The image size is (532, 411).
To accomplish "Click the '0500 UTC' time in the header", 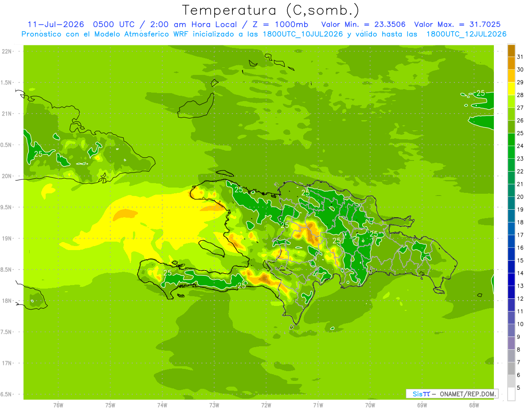I will coord(114,24).
